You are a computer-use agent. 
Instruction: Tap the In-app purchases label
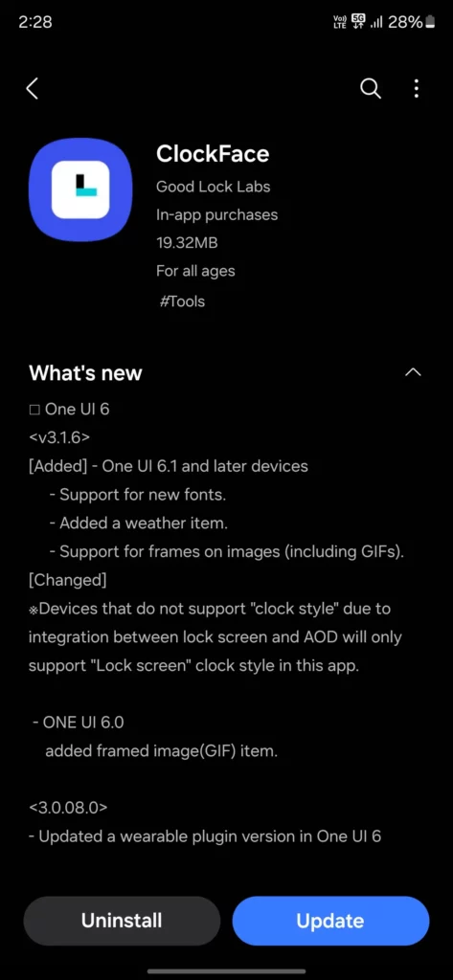pyautogui.click(x=217, y=215)
